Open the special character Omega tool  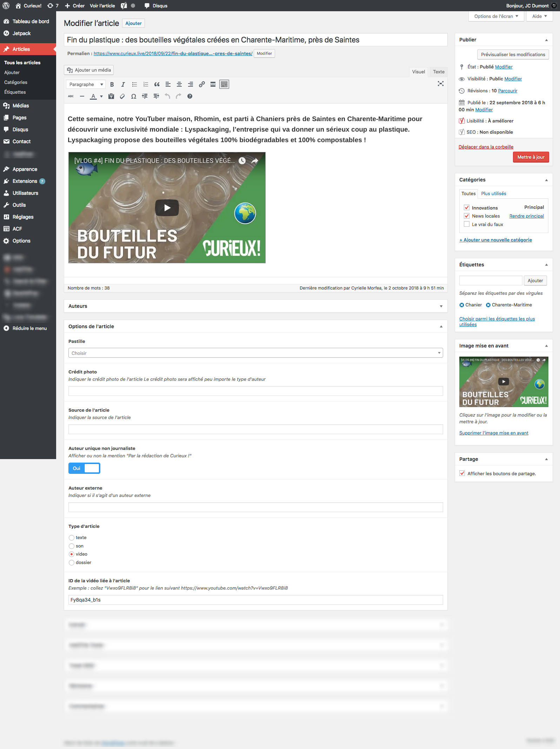133,97
